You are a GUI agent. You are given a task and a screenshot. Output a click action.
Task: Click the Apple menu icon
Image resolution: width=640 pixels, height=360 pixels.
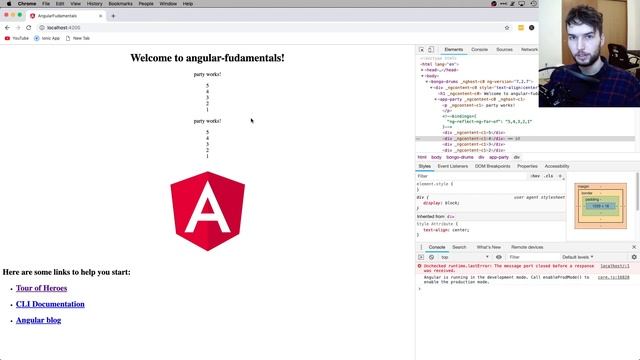click(x=9, y=4)
